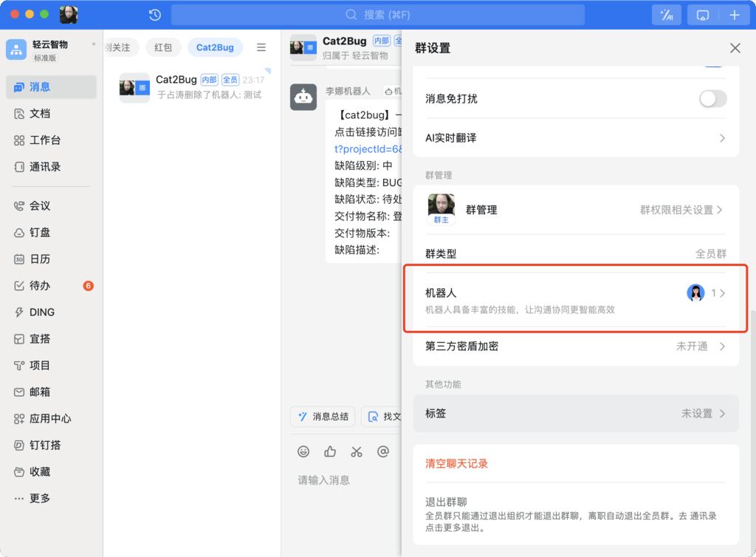Open 第三方密盾加密 settings row
756x557 pixels.
[x=576, y=346]
